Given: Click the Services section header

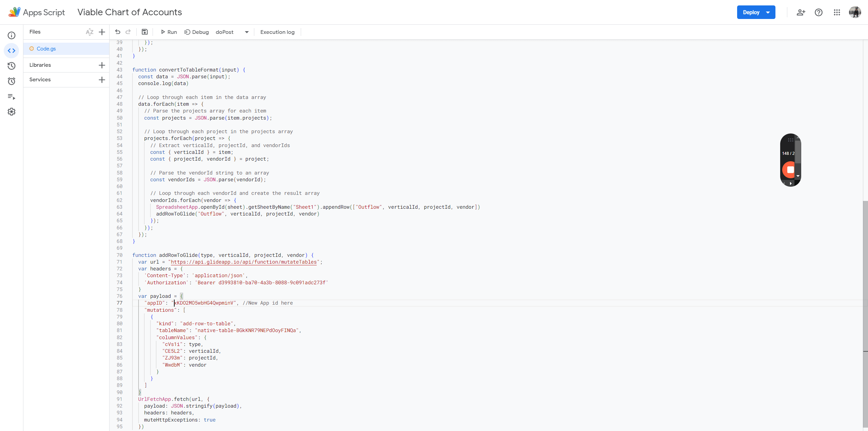Looking at the screenshot, I should [40, 80].
